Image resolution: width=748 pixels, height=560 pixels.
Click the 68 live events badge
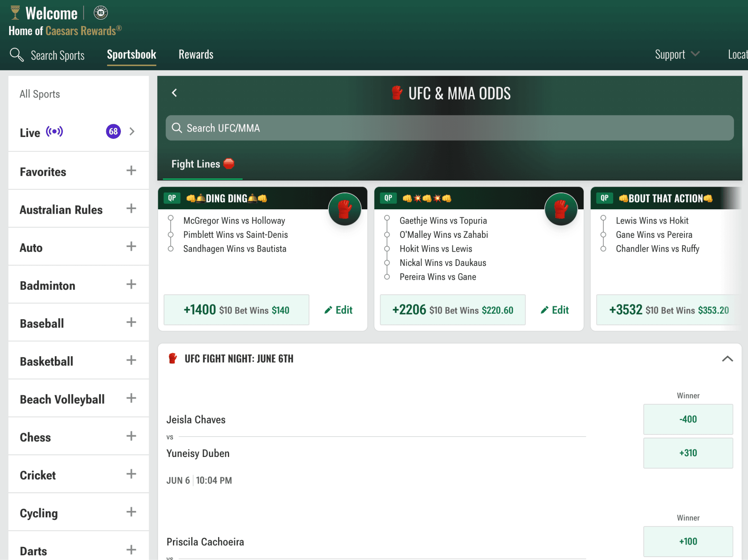(x=113, y=131)
